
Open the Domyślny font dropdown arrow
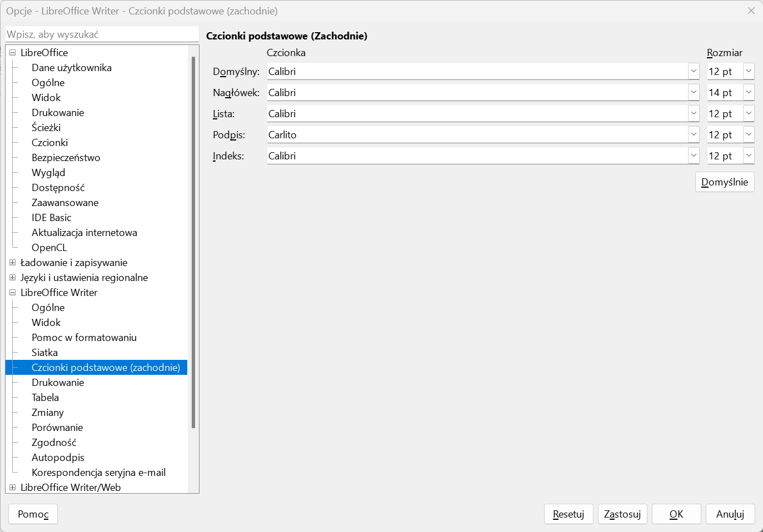[694, 71]
